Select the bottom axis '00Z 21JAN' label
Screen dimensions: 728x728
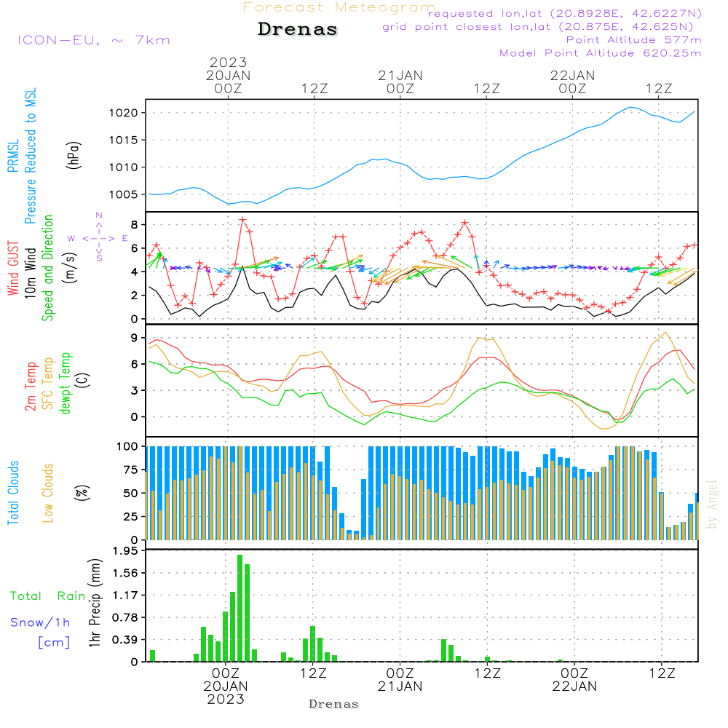pyautogui.click(x=400, y=680)
